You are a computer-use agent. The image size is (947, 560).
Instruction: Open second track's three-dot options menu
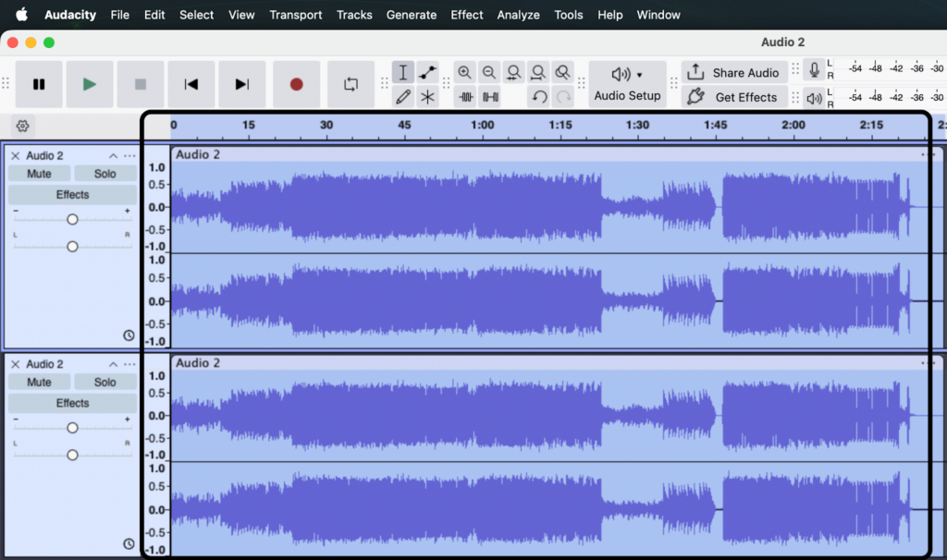click(x=129, y=364)
